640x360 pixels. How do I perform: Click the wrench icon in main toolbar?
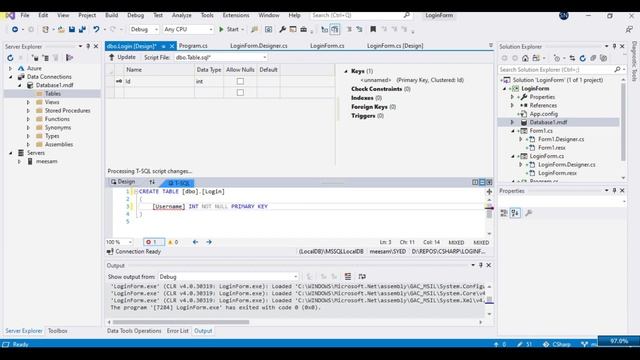point(282,29)
